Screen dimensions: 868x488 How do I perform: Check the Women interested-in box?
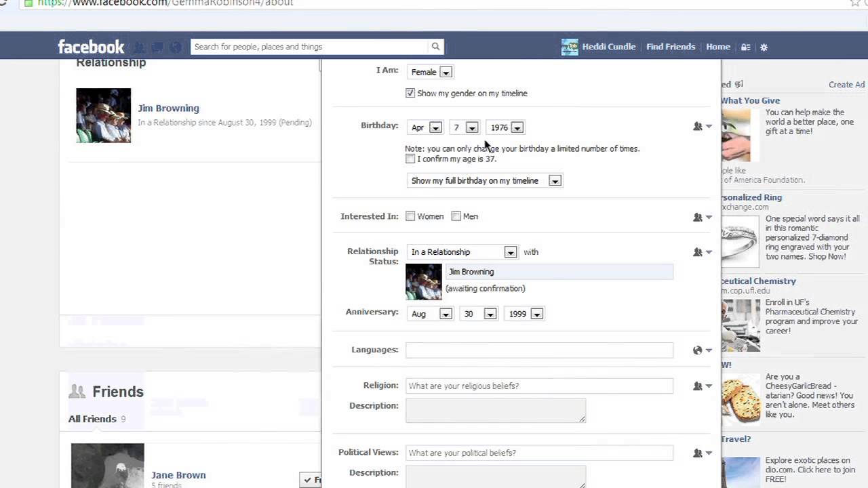[x=410, y=216]
